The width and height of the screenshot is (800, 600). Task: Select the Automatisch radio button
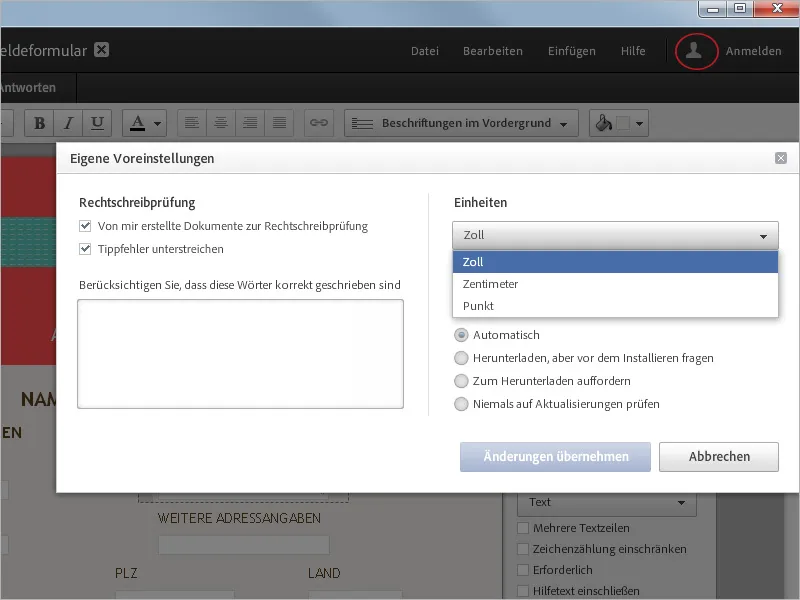pyautogui.click(x=461, y=335)
